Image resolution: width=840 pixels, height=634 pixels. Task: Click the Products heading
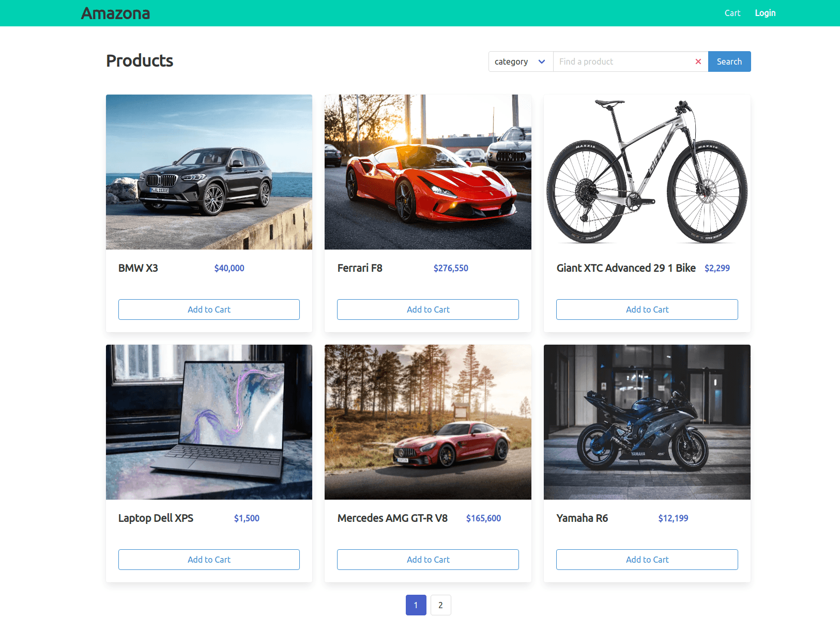[140, 61]
